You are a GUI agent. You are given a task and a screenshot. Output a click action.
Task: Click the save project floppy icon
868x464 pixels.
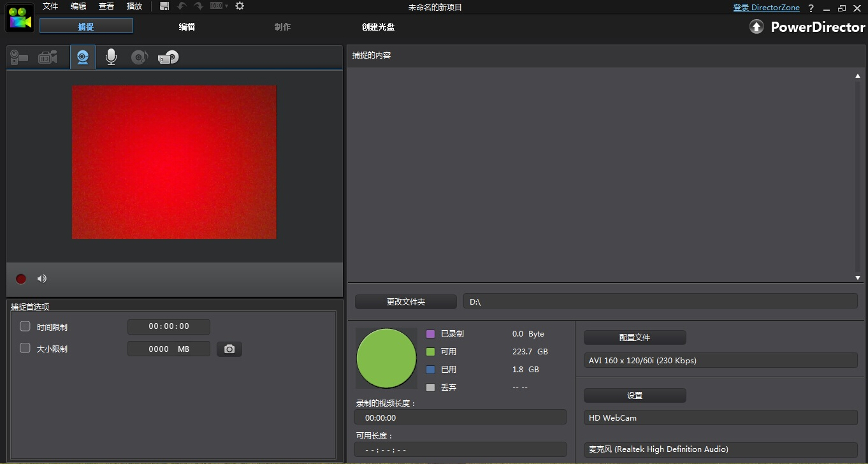click(x=164, y=6)
